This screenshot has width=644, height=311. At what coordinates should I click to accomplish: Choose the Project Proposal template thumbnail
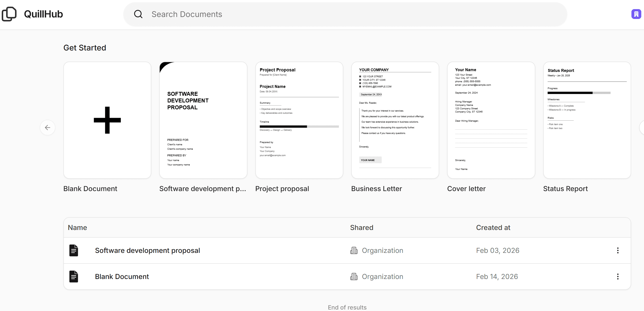(x=299, y=120)
